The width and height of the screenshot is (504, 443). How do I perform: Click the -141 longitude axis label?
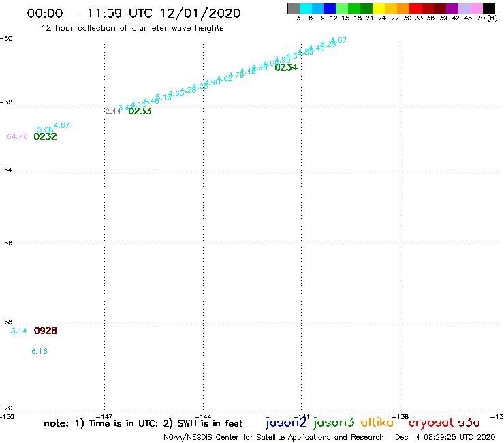pyautogui.click(x=302, y=417)
